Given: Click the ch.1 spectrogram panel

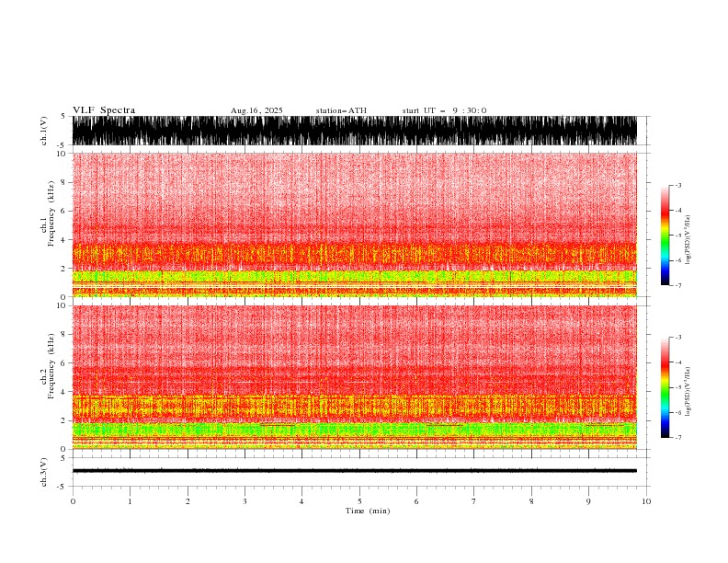Looking at the screenshot, I should pyautogui.click(x=355, y=224).
